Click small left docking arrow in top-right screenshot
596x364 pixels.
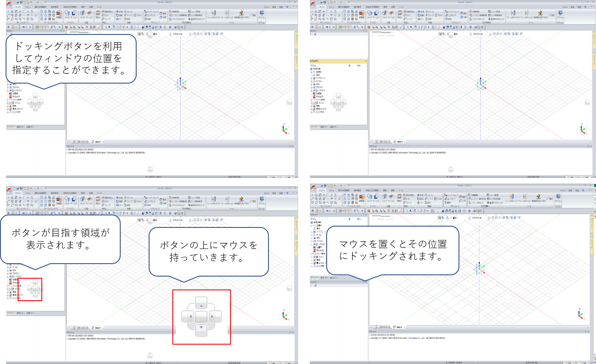coord(333,103)
